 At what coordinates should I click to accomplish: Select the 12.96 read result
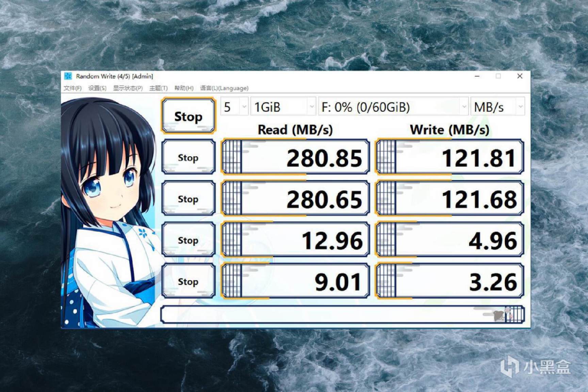(x=295, y=239)
